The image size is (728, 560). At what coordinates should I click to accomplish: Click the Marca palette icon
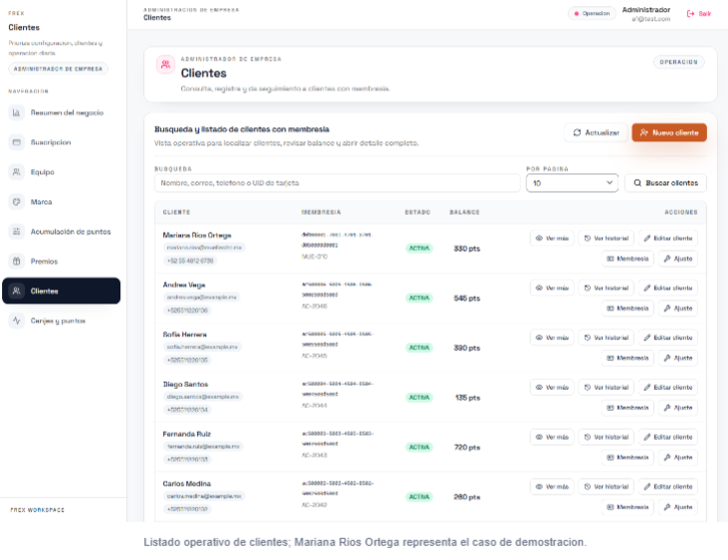[16, 202]
